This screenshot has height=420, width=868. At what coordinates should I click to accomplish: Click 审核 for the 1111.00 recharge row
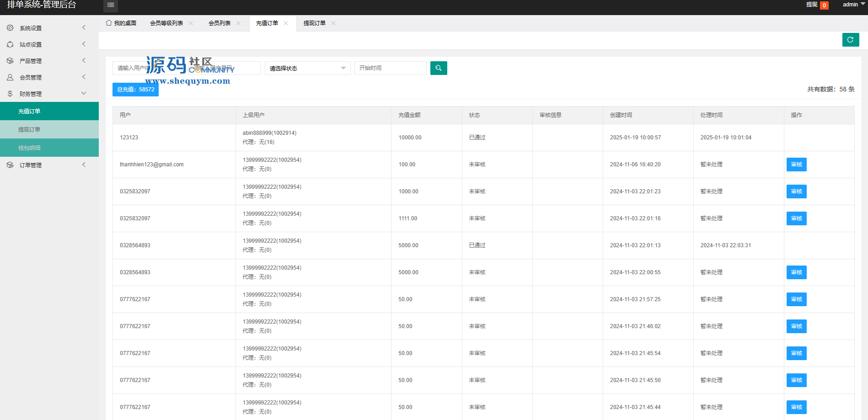click(797, 218)
